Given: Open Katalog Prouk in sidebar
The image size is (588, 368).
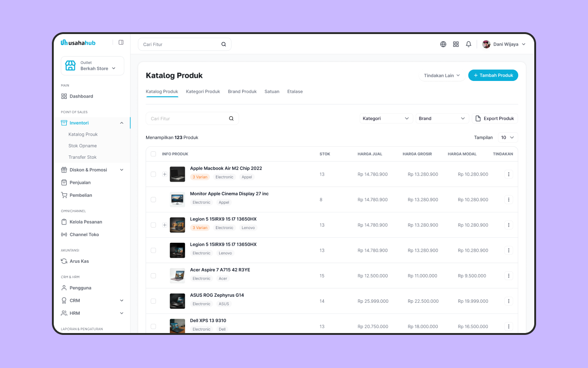Looking at the screenshot, I should point(83,134).
